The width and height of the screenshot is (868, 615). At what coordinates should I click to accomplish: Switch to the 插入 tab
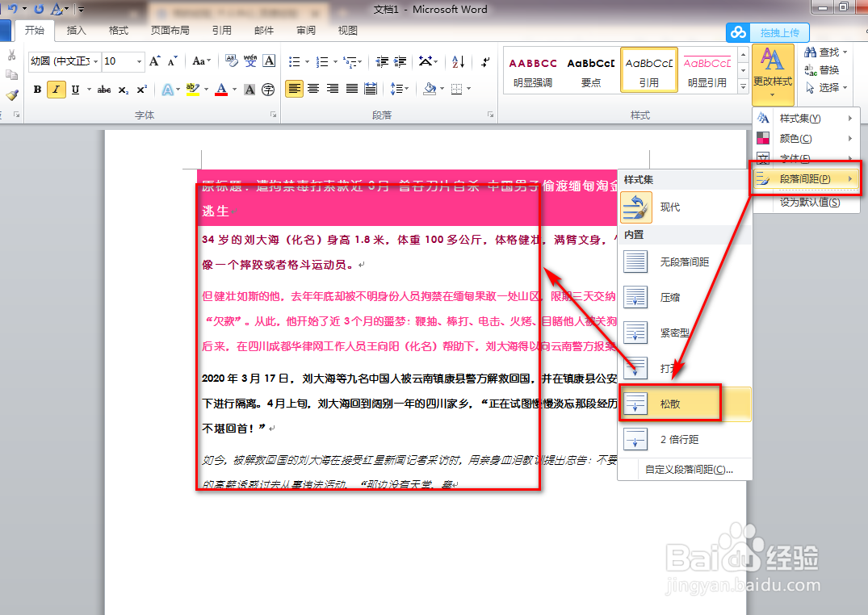point(76,31)
